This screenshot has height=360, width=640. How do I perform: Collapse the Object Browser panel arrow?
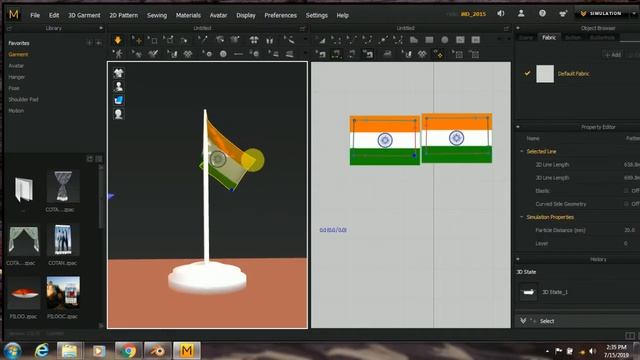(x=518, y=28)
